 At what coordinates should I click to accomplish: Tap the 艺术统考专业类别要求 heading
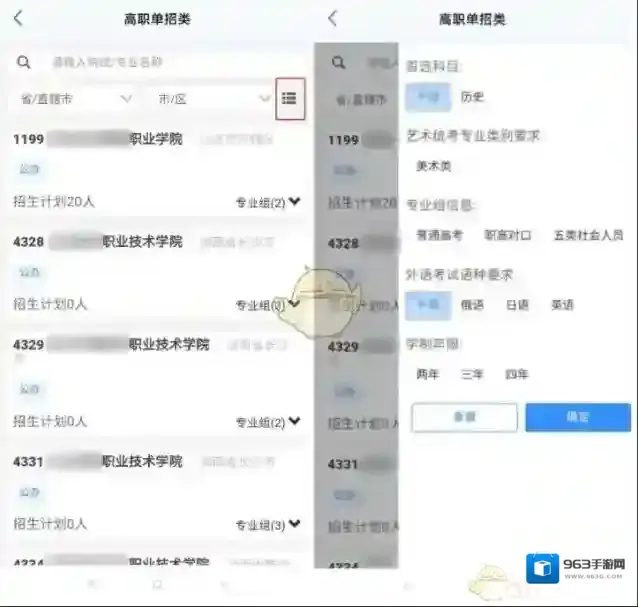[473, 135]
